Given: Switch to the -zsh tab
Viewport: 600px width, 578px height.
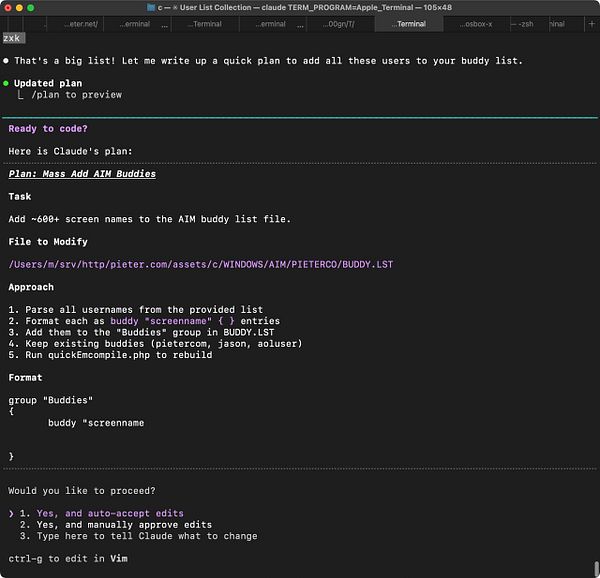Looking at the screenshot, I should [530, 24].
